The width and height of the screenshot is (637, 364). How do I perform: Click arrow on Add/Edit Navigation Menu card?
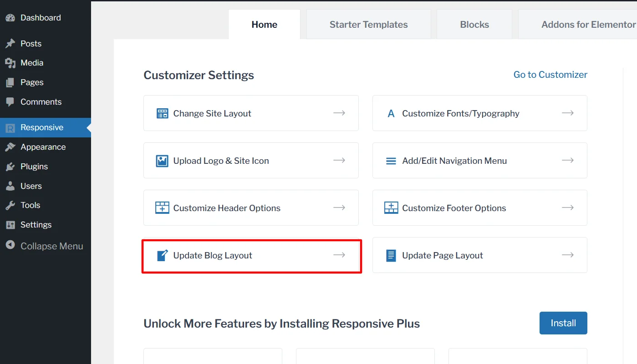coord(567,160)
